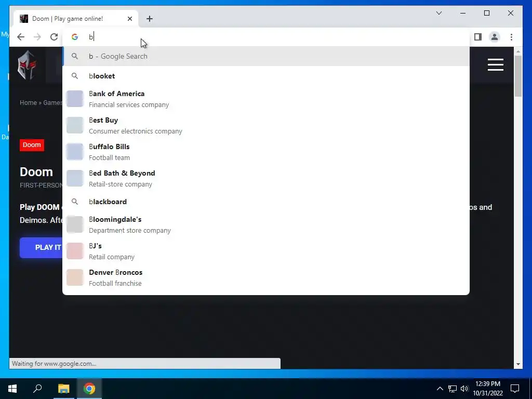
Task: Click the browser forward arrow
Action: [37, 37]
